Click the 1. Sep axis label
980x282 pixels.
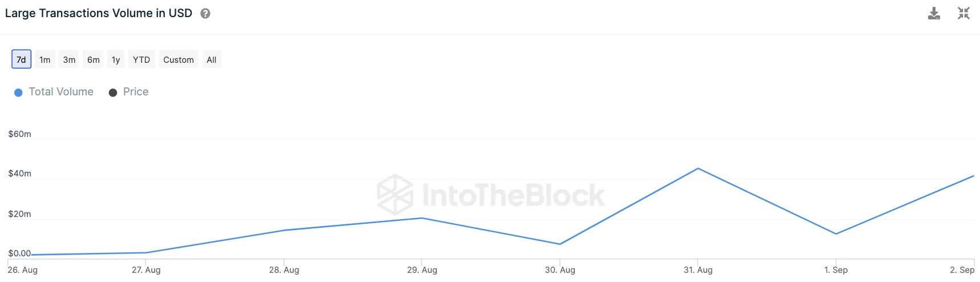pyautogui.click(x=836, y=270)
